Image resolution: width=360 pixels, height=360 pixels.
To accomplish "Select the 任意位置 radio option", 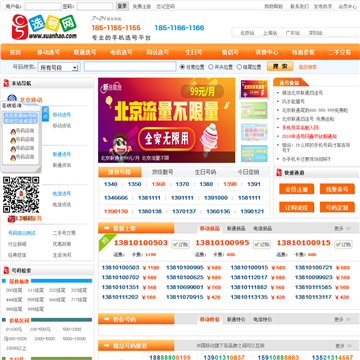I will point(182,67).
